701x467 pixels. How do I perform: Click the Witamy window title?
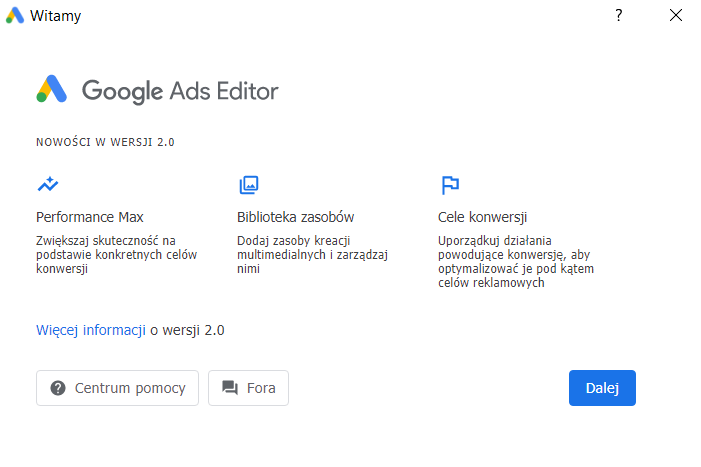tap(55, 16)
